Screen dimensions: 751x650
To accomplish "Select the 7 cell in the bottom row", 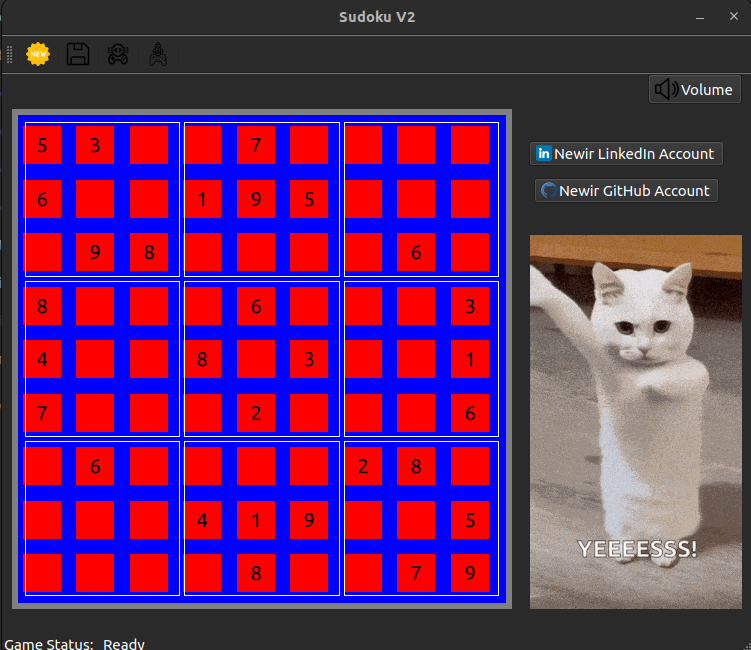I will point(416,573).
